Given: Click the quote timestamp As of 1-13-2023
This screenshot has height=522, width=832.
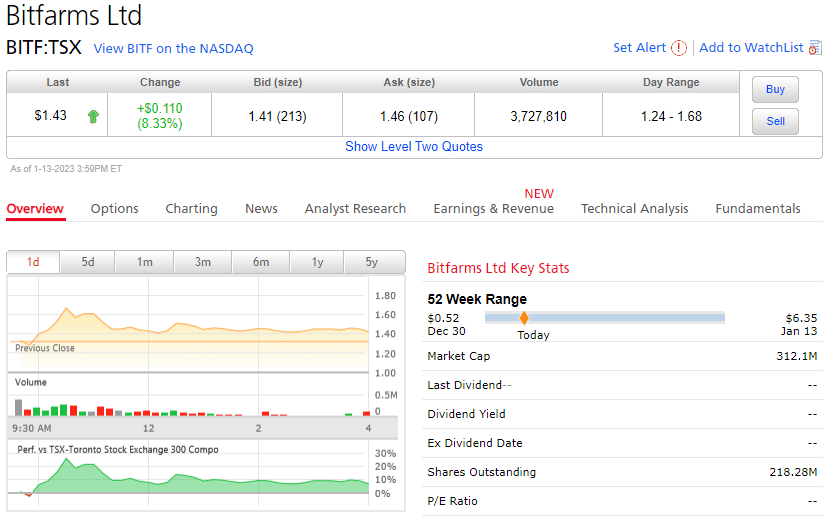Looking at the screenshot, I should coord(66,169).
